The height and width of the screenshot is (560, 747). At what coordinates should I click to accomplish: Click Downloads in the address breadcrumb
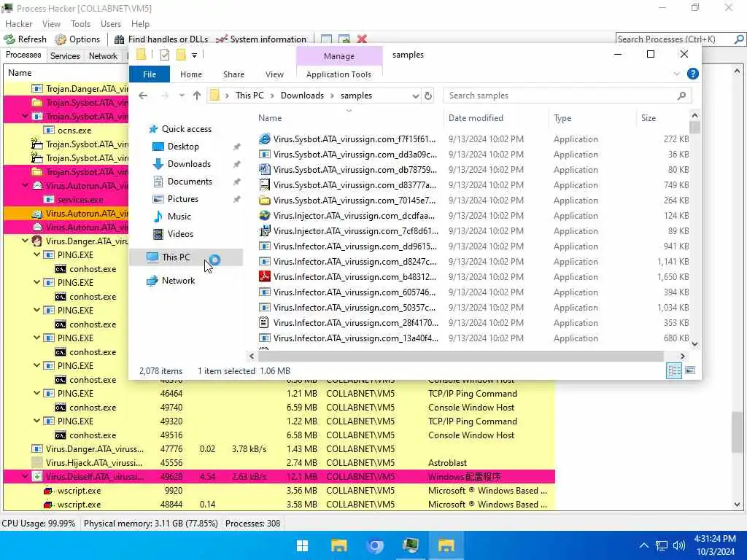click(302, 96)
